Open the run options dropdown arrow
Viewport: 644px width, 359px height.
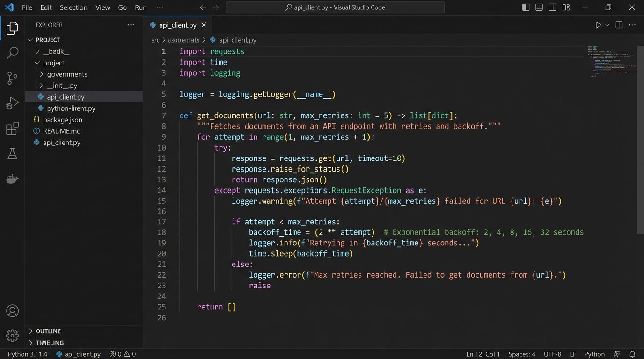pyautogui.click(x=607, y=25)
